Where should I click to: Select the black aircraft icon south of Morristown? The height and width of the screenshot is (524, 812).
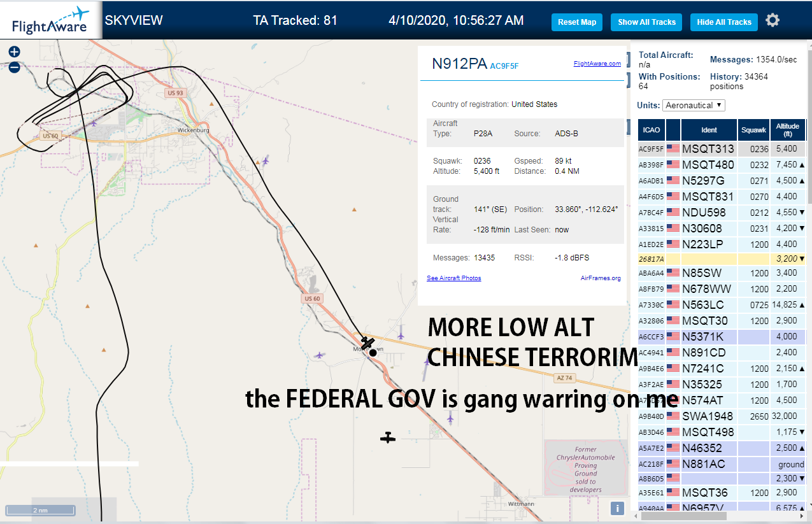pyautogui.click(x=388, y=437)
